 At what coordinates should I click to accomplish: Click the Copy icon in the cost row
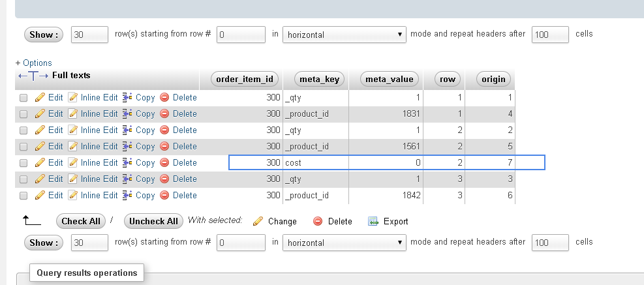(128, 163)
